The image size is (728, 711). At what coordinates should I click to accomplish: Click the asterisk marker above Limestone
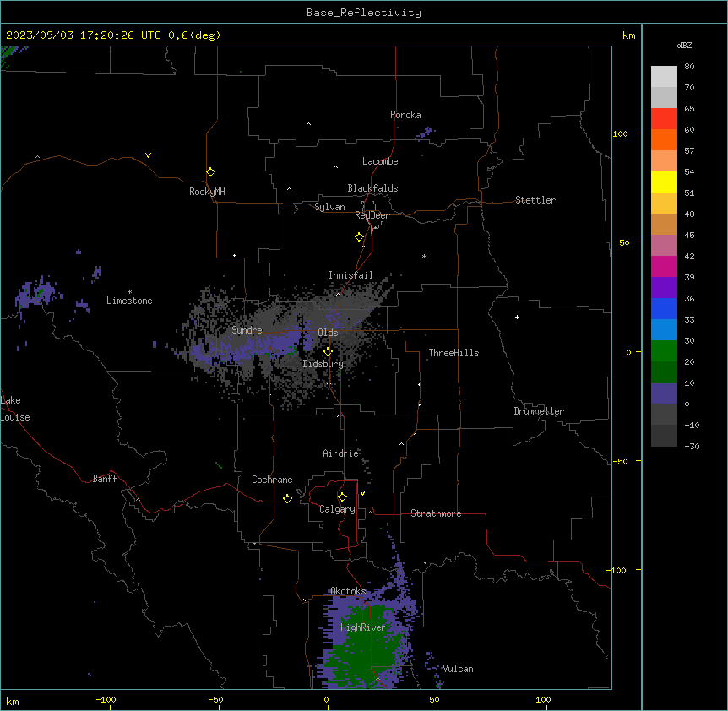point(129,291)
